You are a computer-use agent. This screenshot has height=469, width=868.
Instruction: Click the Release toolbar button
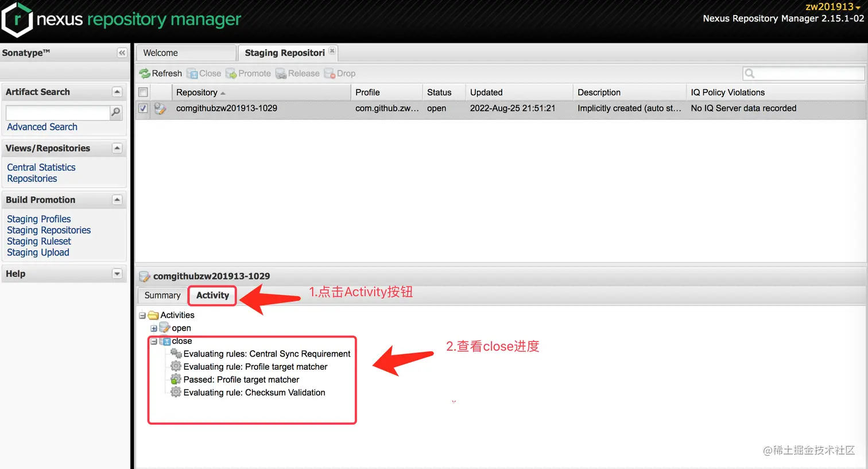coord(297,73)
